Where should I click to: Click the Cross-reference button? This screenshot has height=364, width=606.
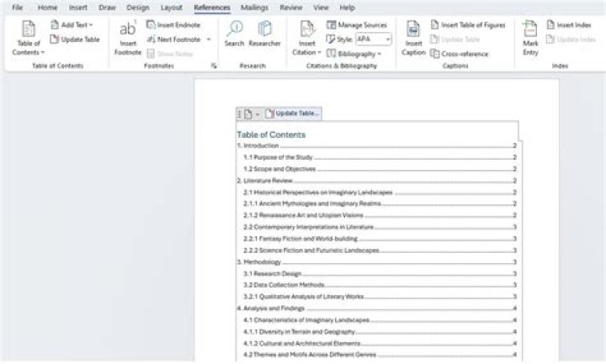[459, 54]
